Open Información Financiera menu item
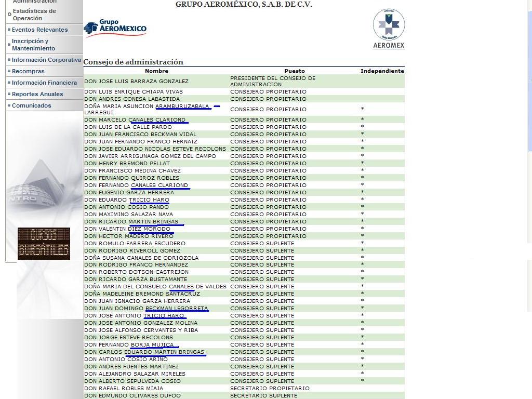The width and height of the screenshot is (532, 399). tap(44, 83)
